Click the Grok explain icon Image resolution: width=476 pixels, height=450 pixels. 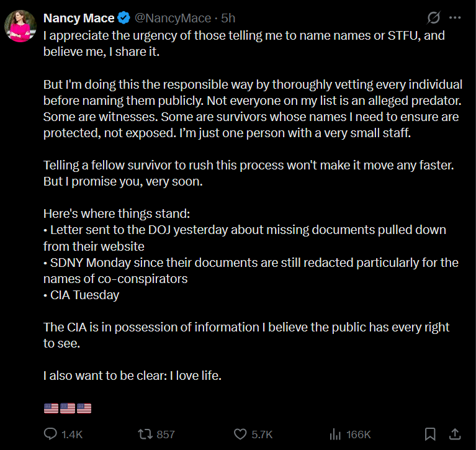434,17
